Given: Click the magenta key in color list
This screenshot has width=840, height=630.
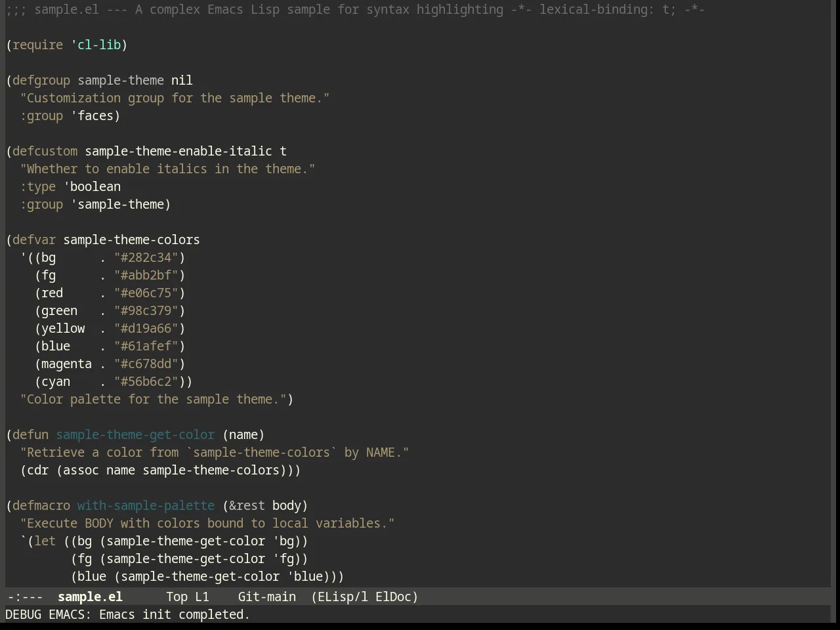Looking at the screenshot, I should [x=66, y=364].
